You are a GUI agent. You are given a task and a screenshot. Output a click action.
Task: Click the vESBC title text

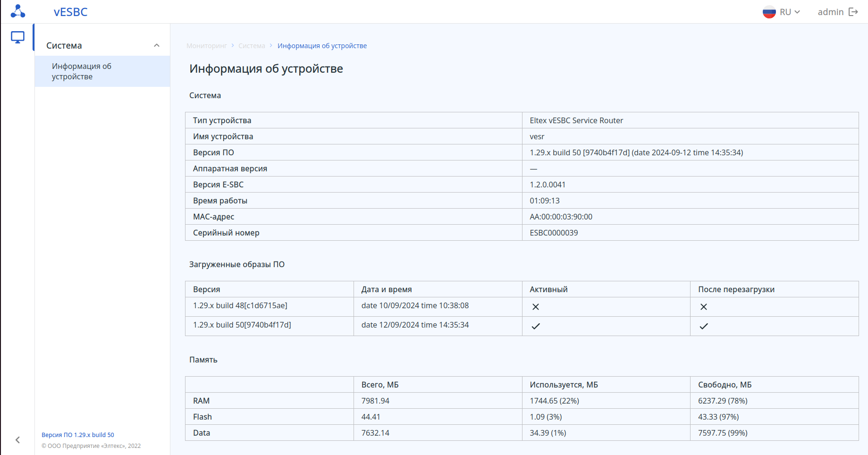[71, 12]
